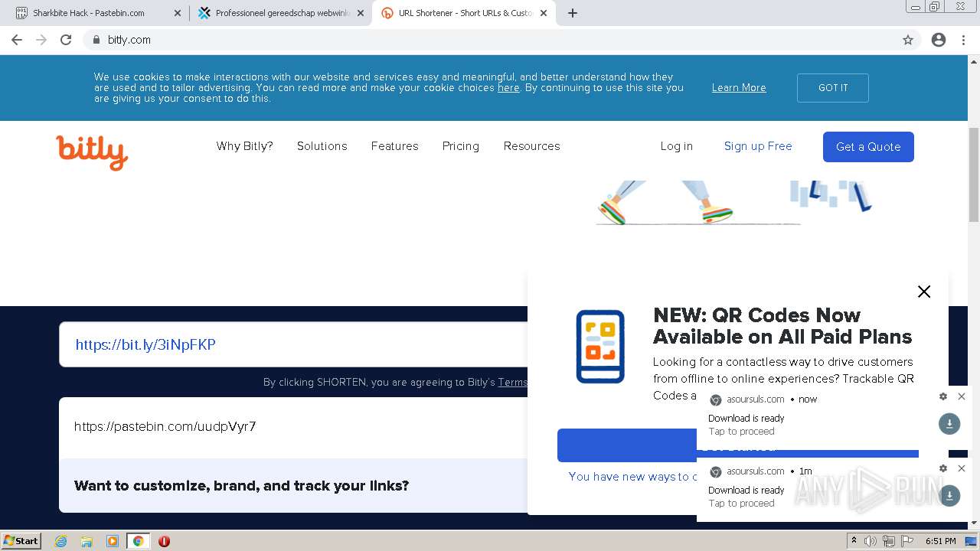Follow the 'here' cookie choices link
This screenshot has width=980, height=551.
coord(508,88)
